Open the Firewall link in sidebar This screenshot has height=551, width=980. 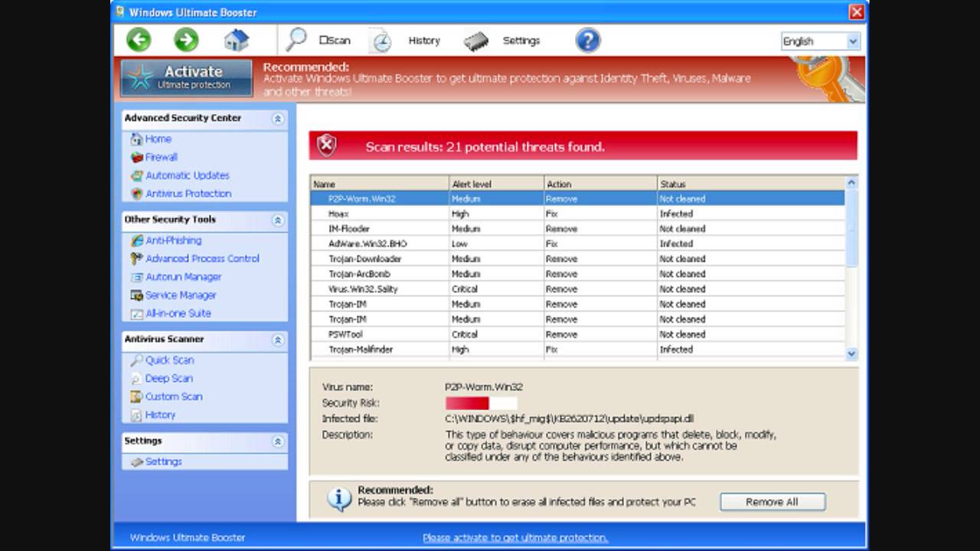(162, 157)
